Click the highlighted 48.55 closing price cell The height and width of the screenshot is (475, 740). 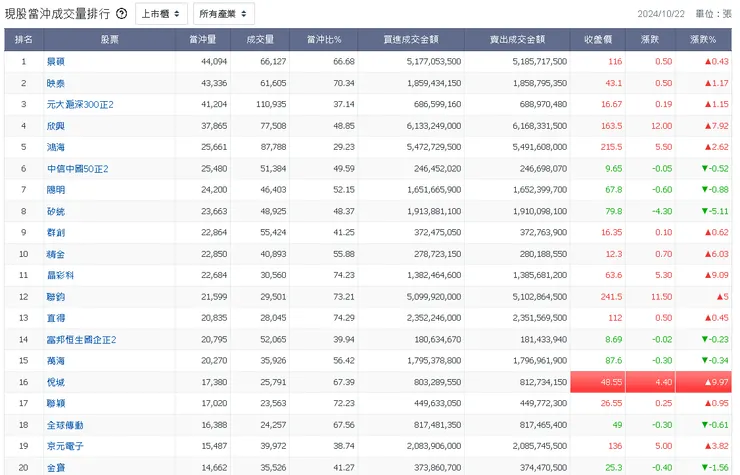[598, 382]
